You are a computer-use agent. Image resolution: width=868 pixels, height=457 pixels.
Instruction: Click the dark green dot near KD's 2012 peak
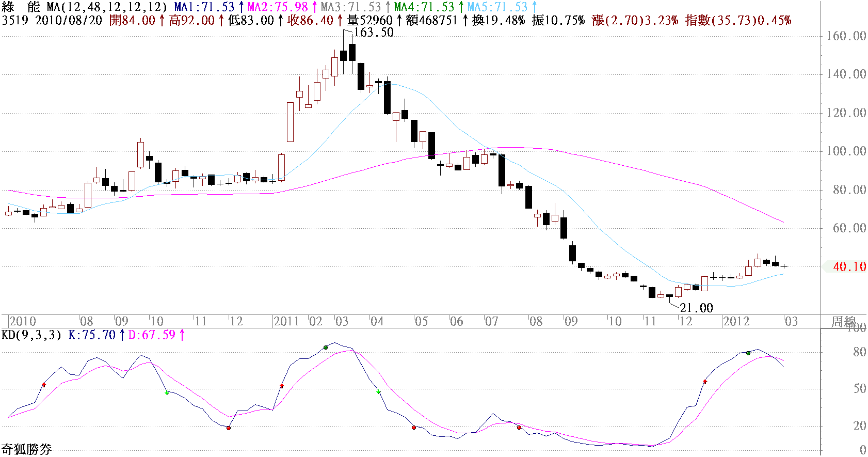click(748, 353)
